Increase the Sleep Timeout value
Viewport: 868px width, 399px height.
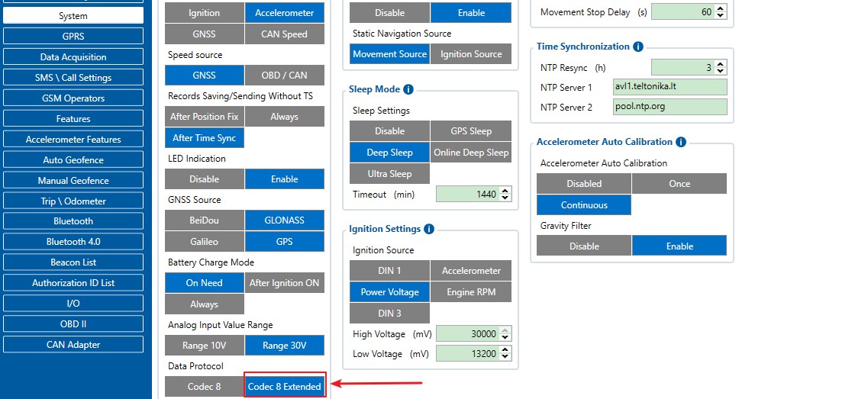click(505, 191)
